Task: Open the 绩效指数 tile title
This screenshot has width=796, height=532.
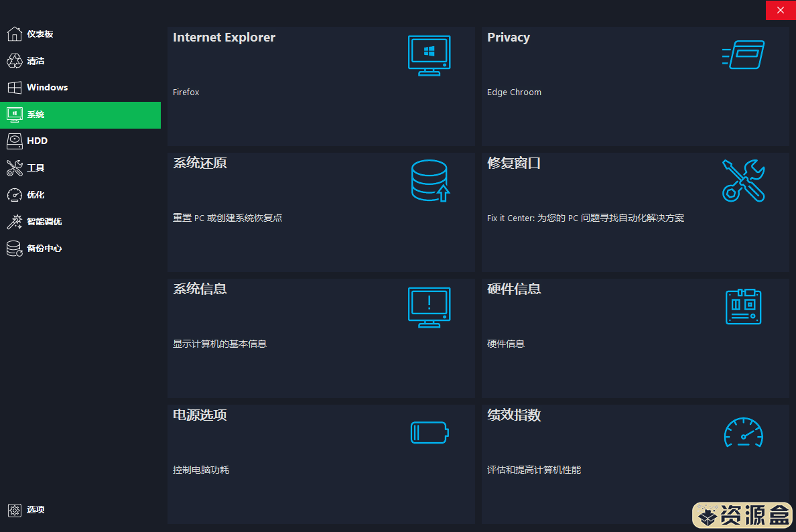Action: (x=514, y=415)
